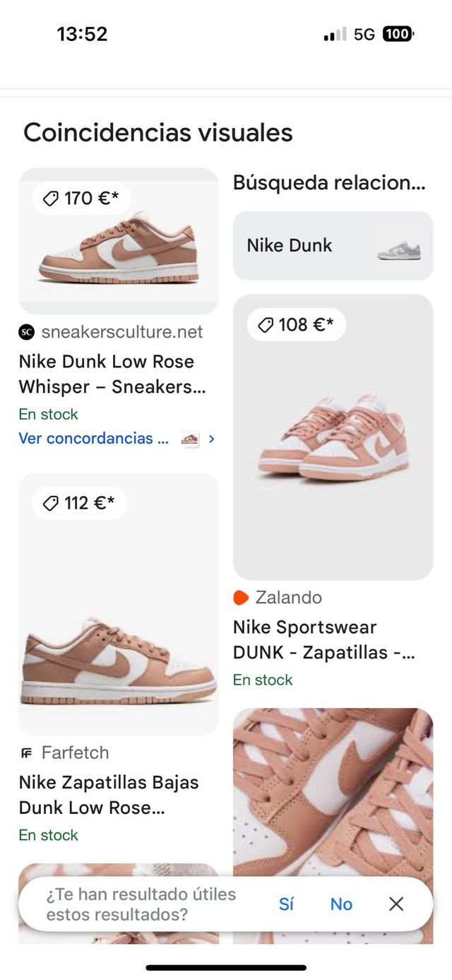Screen dimensions: 452x980
Task: Tap the orange Zalando logo icon
Action: (x=241, y=598)
